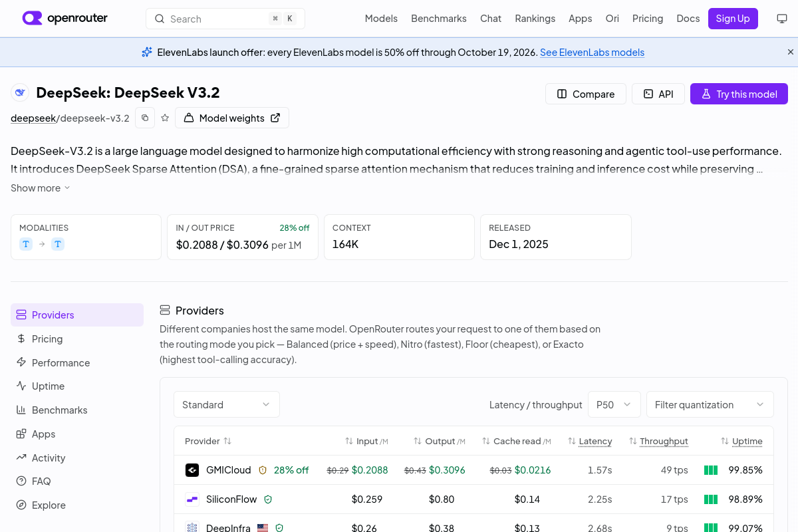Sort by the Provider column
The width and height of the screenshot is (798, 532).
208,441
